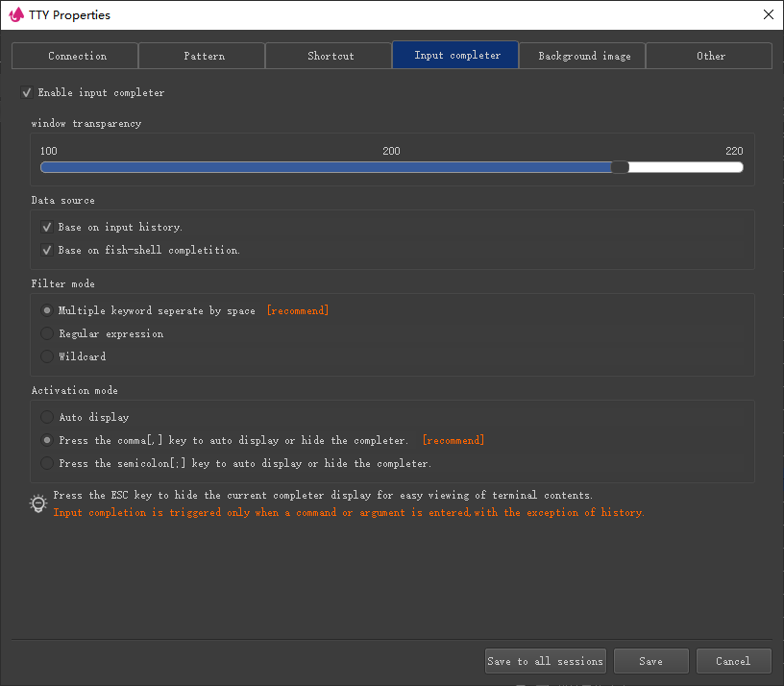
Task: Switch to the Connection tab
Action: click(77, 56)
